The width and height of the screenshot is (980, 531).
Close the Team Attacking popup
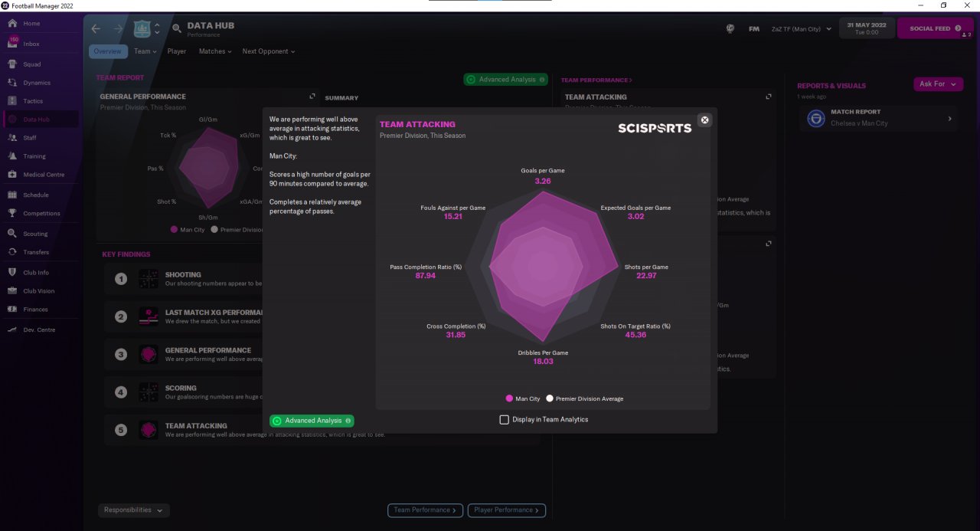pos(705,120)
